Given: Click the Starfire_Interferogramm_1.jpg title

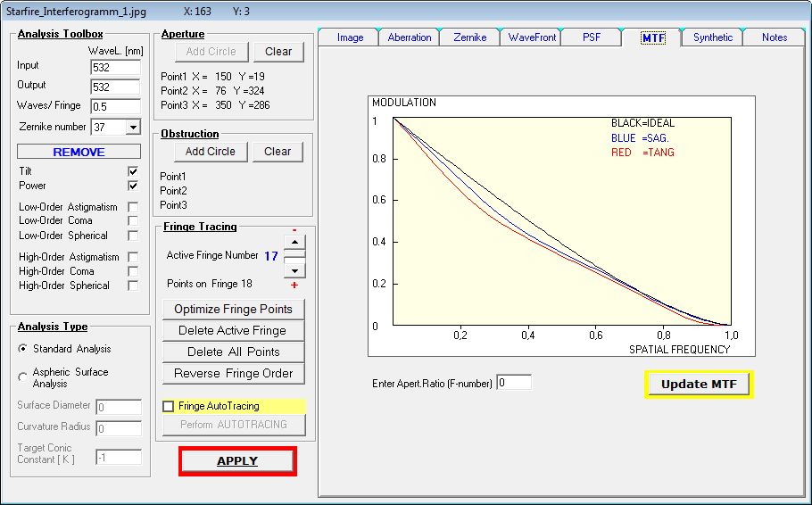Looking at the screenshot, I should point(76,12).
